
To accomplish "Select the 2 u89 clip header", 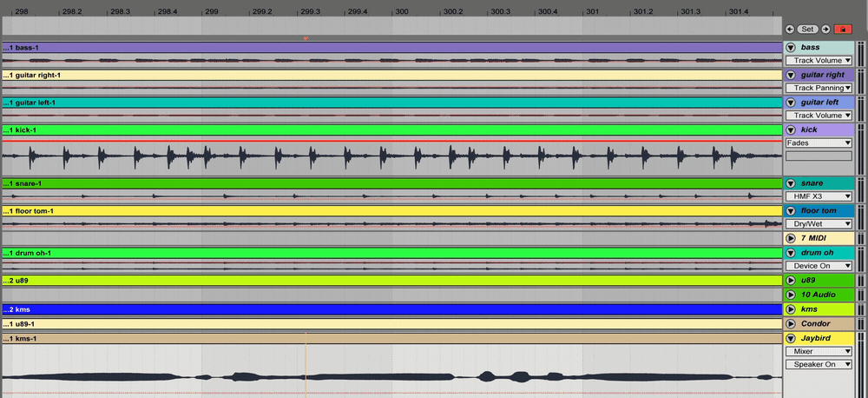I will (x=391, y=281).
